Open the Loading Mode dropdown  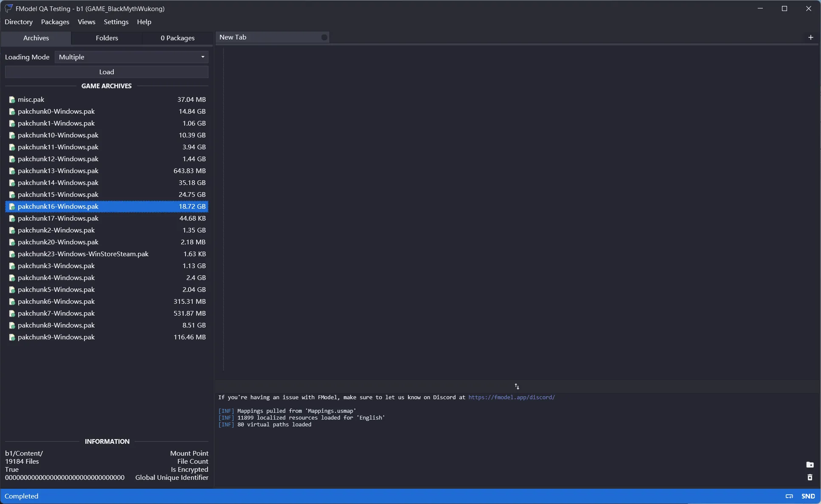coord(131,57)
